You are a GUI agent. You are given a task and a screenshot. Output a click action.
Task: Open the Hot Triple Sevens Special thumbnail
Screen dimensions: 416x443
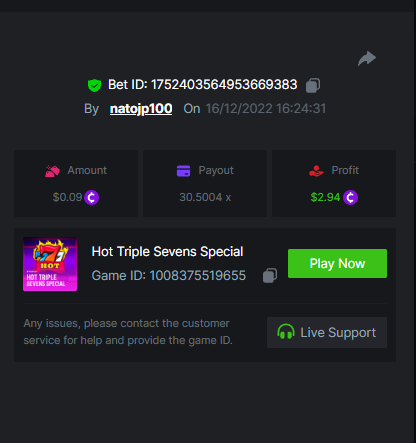point(50,264)
